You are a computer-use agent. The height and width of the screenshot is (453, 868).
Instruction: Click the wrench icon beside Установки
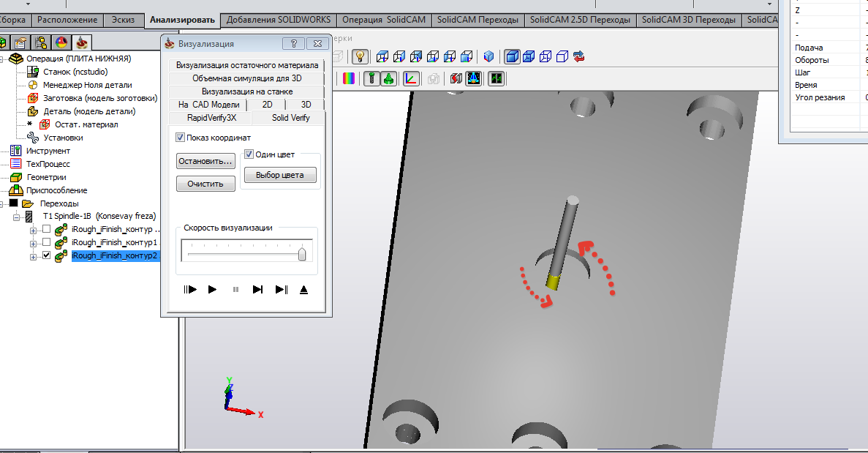click(33, 138)
